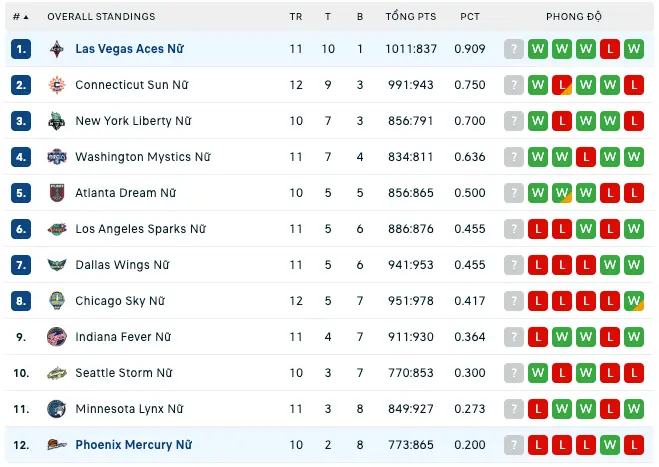Open Las Vegas Aces Nữ team link
This screenshot has height=467, width=659.
click(129, 49)
